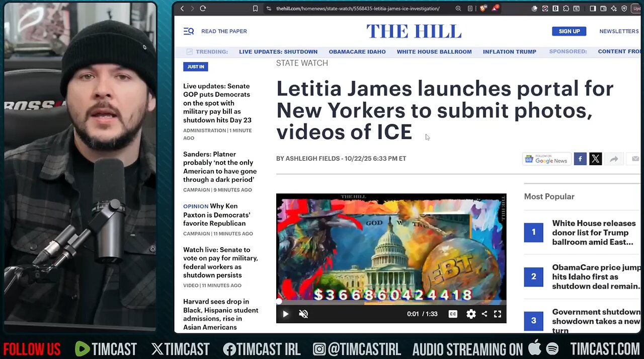Click THE HILL logo
This screenshot has width=644, height=359.
(414, 31)
